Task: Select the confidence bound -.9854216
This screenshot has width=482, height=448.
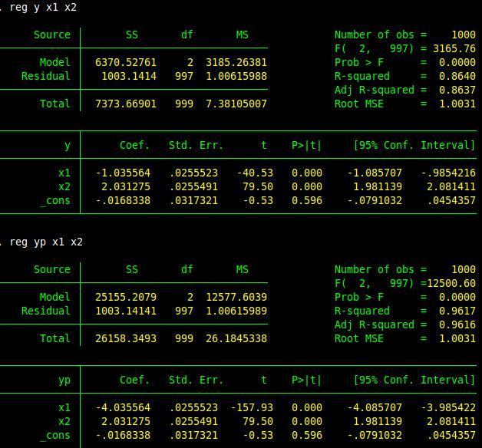Action: [448, 173]
